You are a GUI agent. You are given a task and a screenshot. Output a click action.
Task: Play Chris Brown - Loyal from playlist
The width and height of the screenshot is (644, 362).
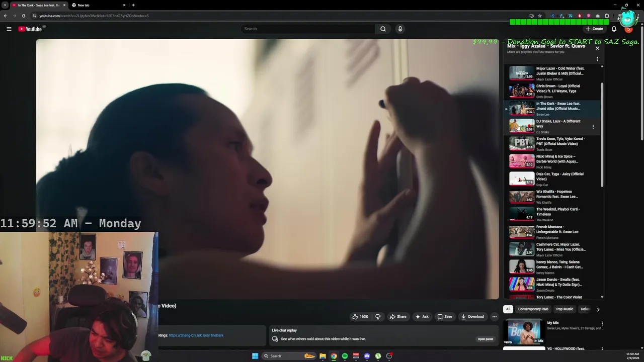point(552,91)
